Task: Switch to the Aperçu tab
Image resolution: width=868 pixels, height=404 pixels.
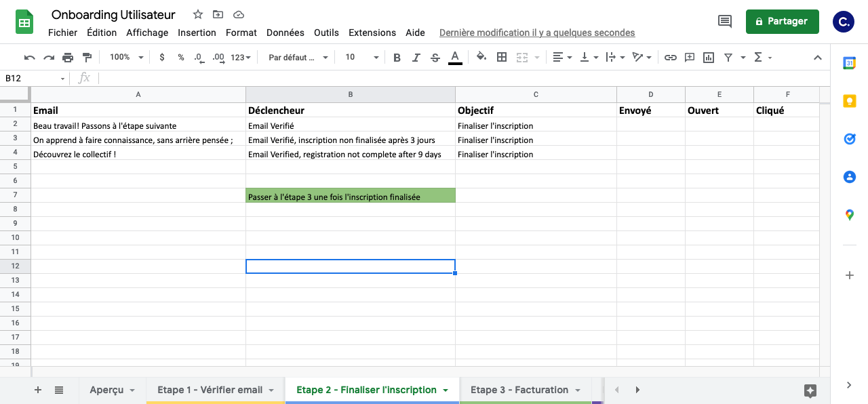Action: coord(107,390)
